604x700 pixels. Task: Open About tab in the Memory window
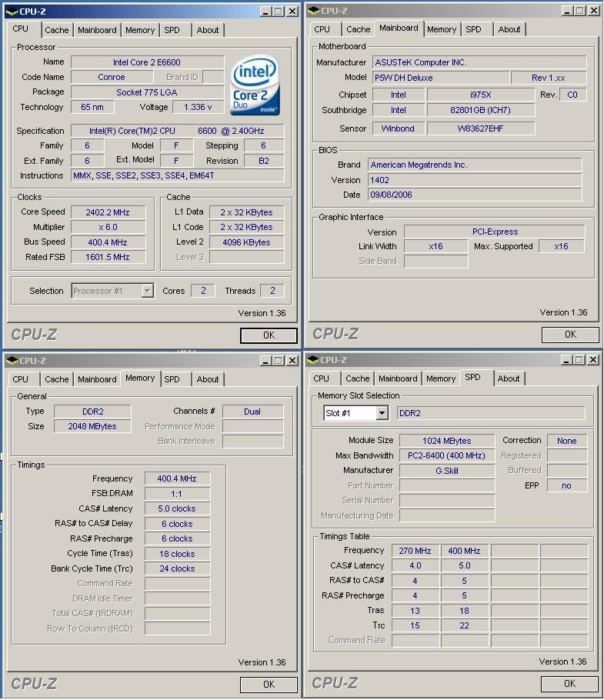(x=208, y=379)
